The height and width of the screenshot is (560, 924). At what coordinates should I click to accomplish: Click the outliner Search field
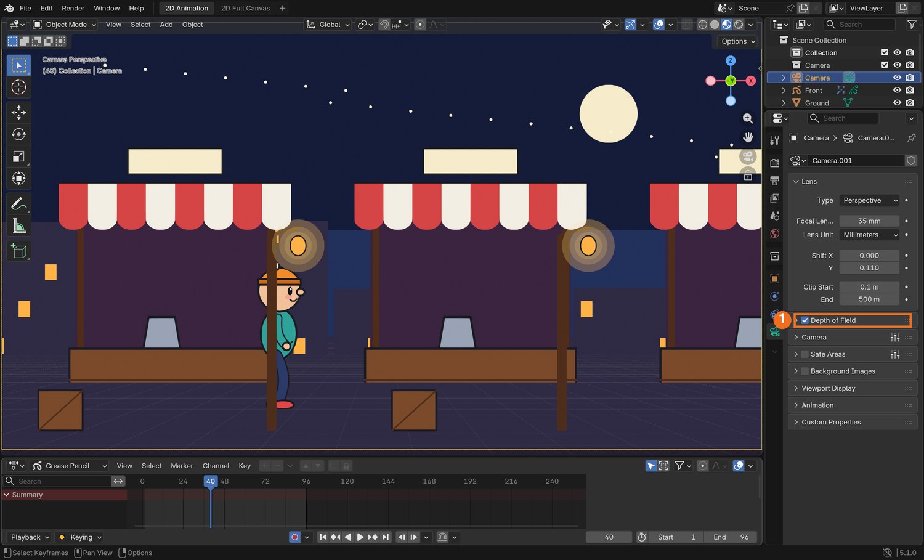click(x=860, y=25)
